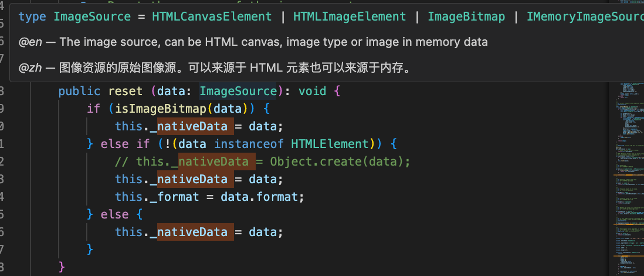644x276 pixels.
Task: Click the @zh Chinese description line
Action: pyautogui.click(x=214, y=68)
